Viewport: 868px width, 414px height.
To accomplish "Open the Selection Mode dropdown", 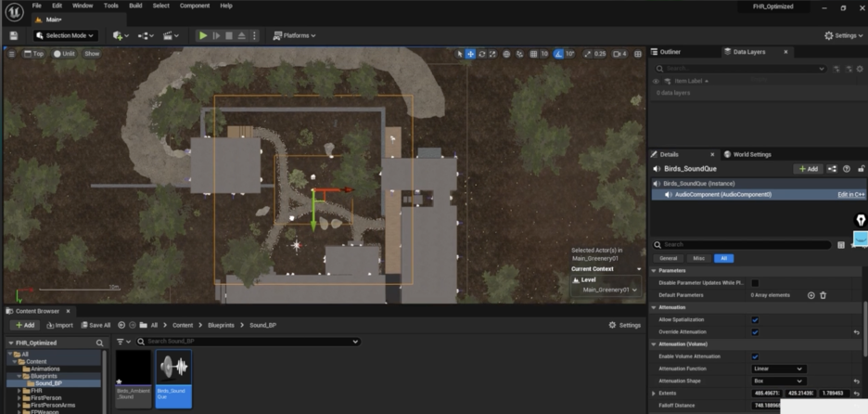I will pos(65,35).
